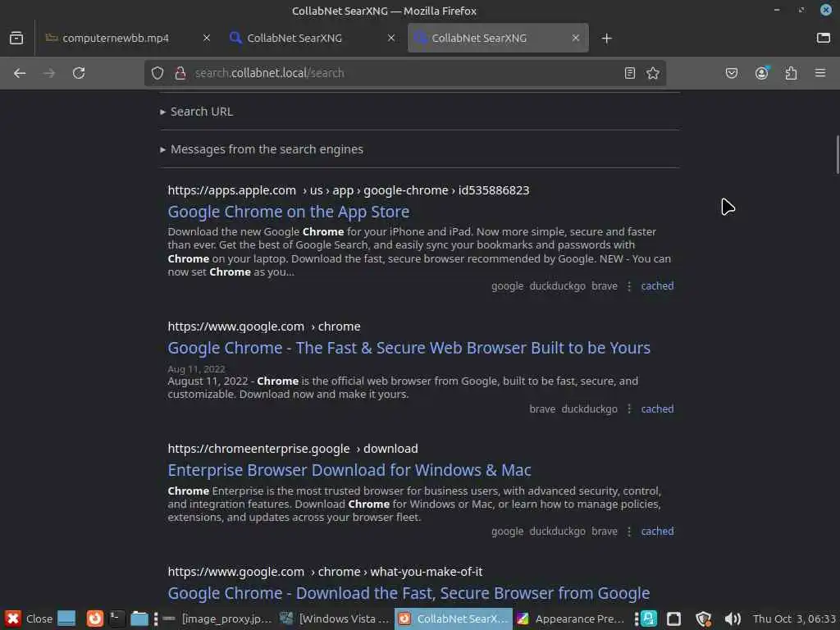Screen dimensions: 840x630
Task: Click the red Close button in taskbar
Action: [29, 619]
